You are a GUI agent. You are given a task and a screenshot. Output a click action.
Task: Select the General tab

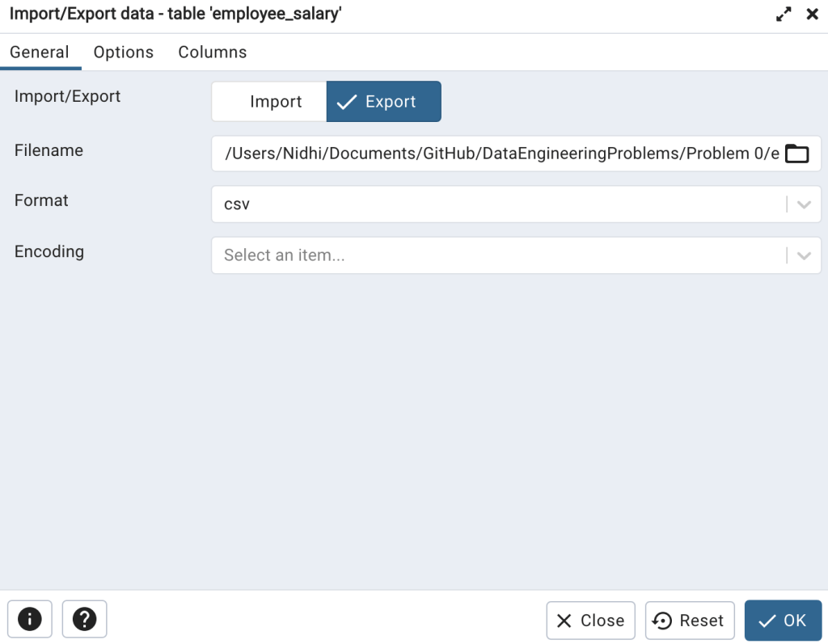coord(40,53)
